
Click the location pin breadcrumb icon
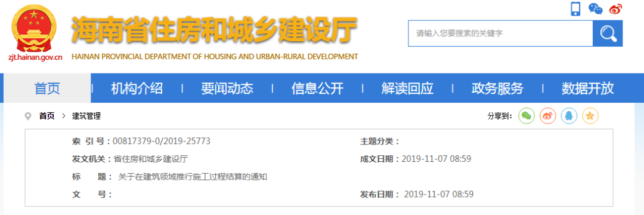coord(28,116)
